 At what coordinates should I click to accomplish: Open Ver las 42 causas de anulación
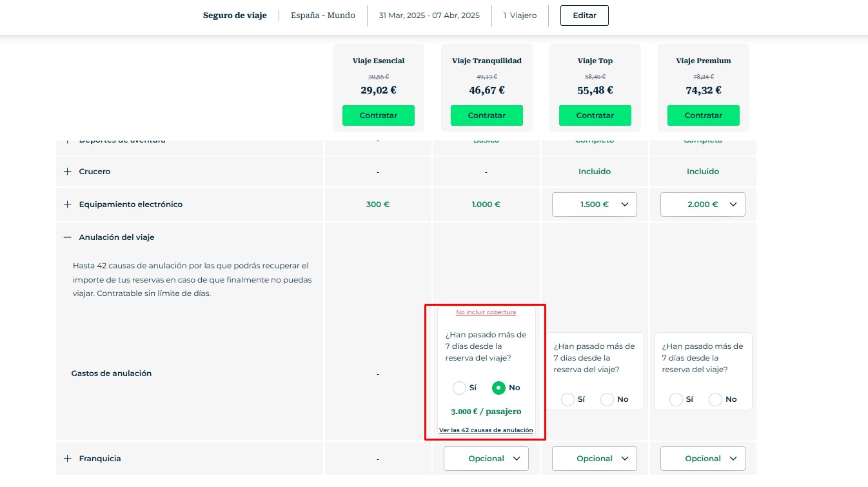pos(486,430)
